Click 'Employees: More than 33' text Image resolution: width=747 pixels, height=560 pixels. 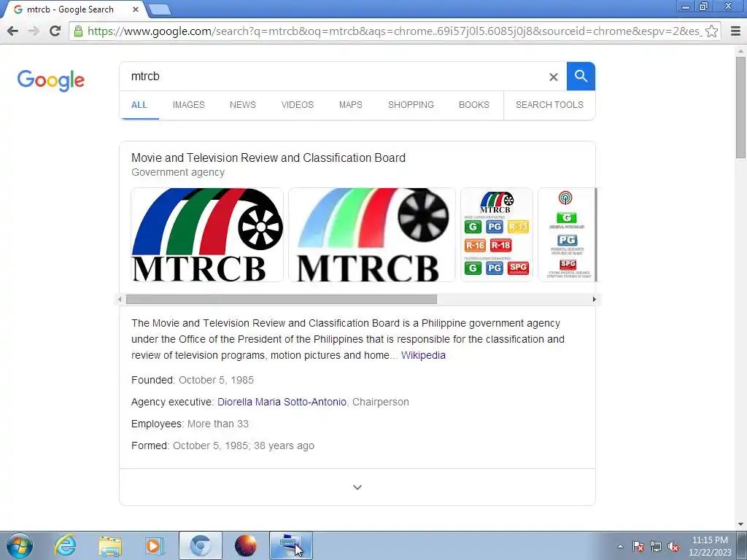190,424
